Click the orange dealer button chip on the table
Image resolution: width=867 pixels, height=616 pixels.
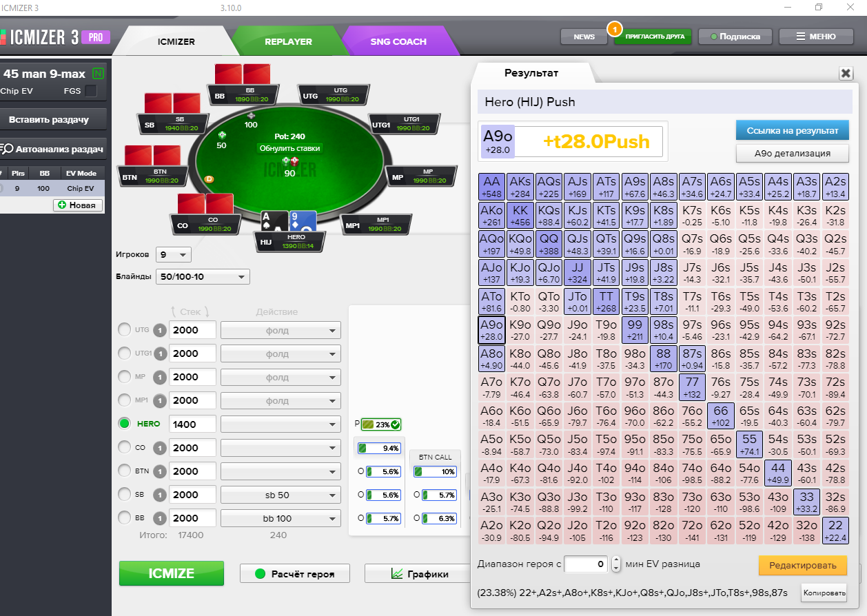coord(209,179)
